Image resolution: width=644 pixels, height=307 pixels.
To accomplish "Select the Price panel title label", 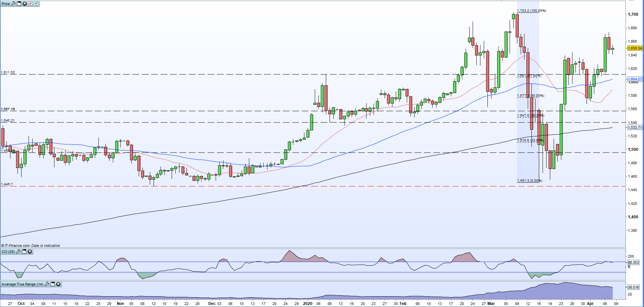I will tap(6, 4).
